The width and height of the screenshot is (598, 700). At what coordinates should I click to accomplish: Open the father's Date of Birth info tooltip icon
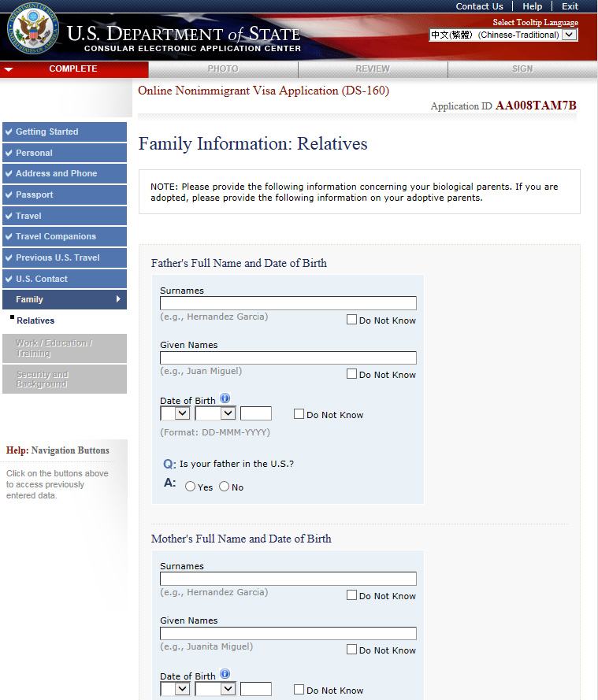click(225, 398)
